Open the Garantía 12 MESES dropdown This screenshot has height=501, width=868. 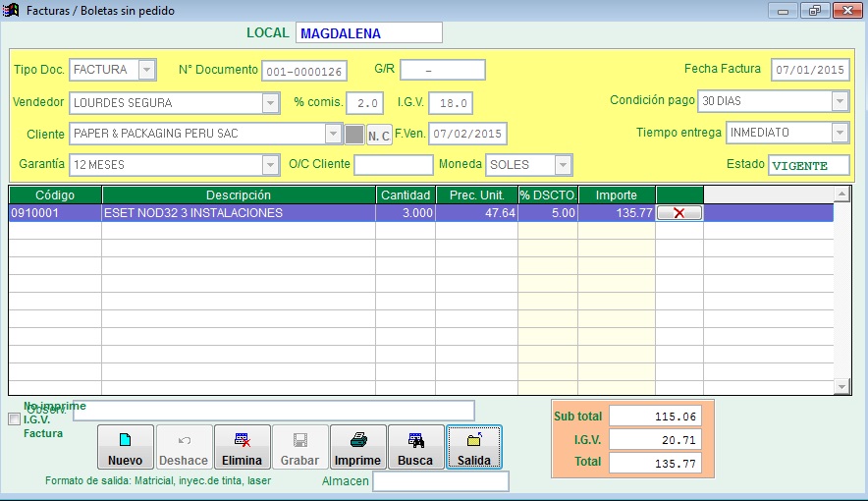coord(270,164)
